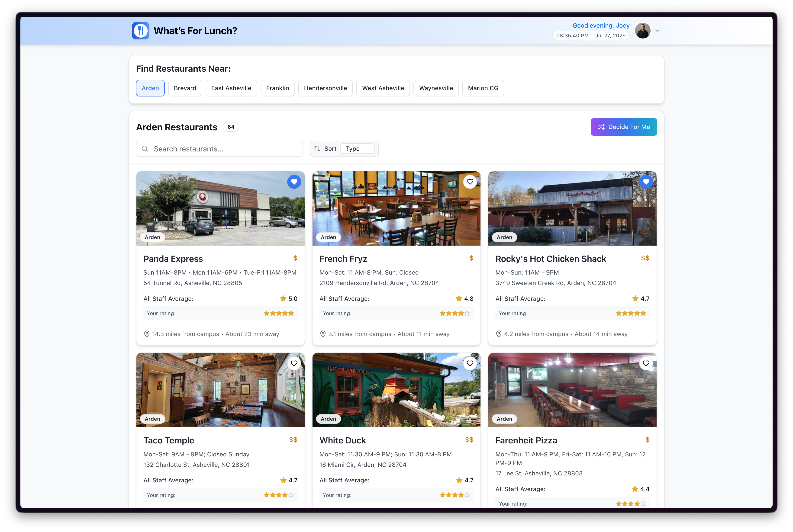
Task: Click the shuffle icon in Decide For Me
Action: [x=601, y=127]
